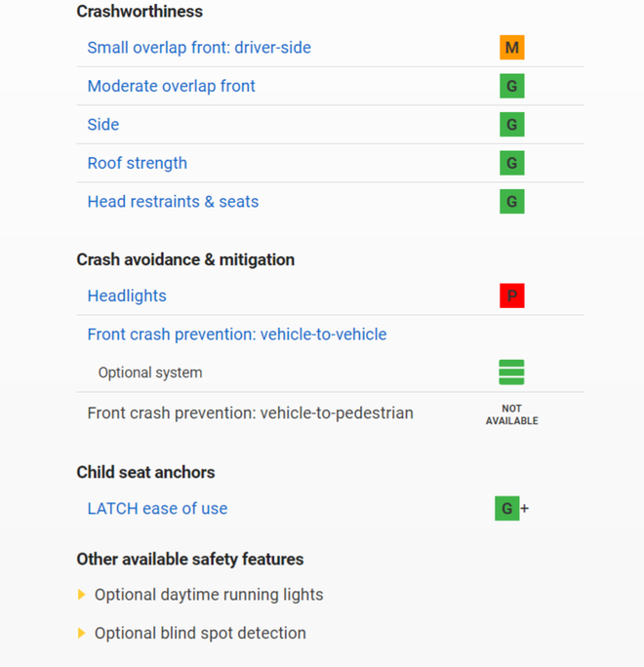Open the Side crash rating link
The image size is (644, 667).
(103, 125)
